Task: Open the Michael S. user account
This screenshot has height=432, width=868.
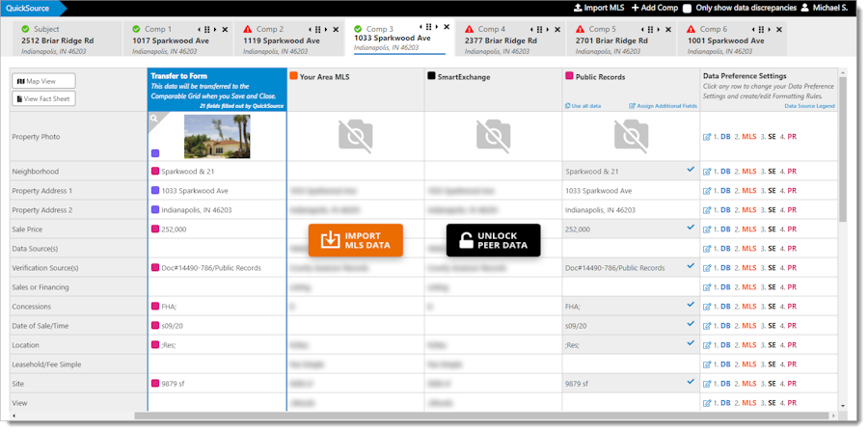Action: [825, 8]
